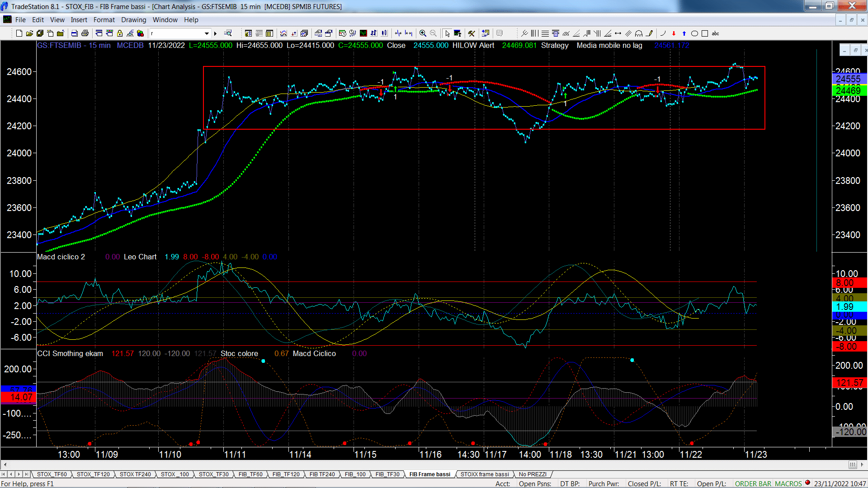This screenshot has width=868, height=488.
Task: Select the blue up arrow drawing tool
Action: click(x=684, y=33)
